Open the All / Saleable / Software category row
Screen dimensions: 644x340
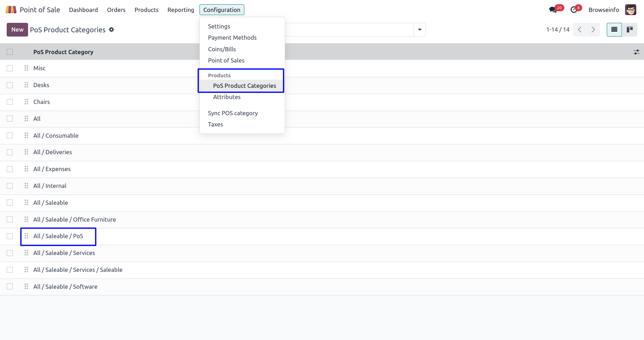[x=65, y=287]
